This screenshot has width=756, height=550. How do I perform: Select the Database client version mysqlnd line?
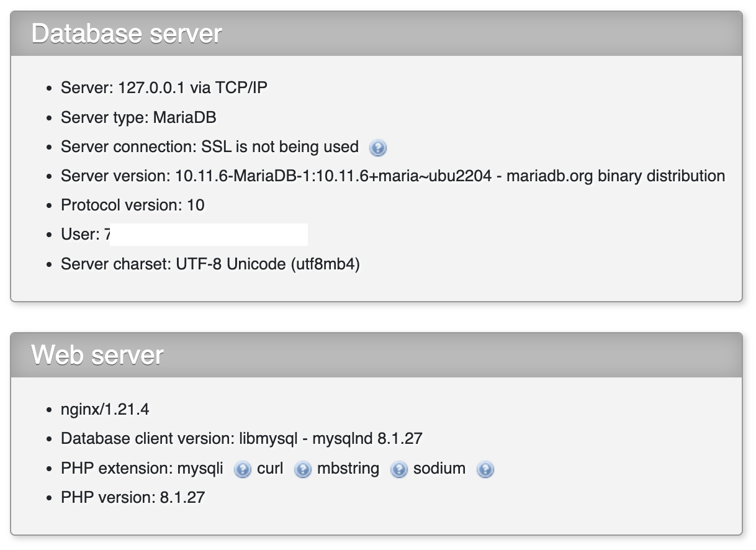pos(241,439)
